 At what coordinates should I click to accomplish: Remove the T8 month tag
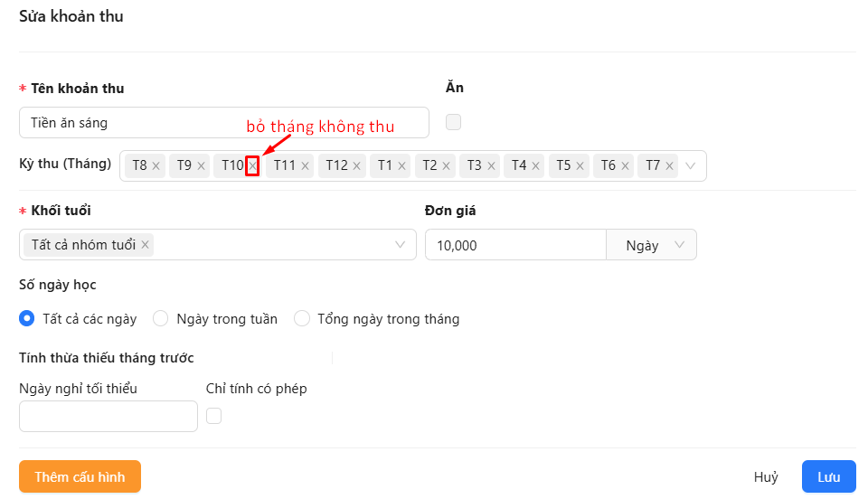click(156, 166)
